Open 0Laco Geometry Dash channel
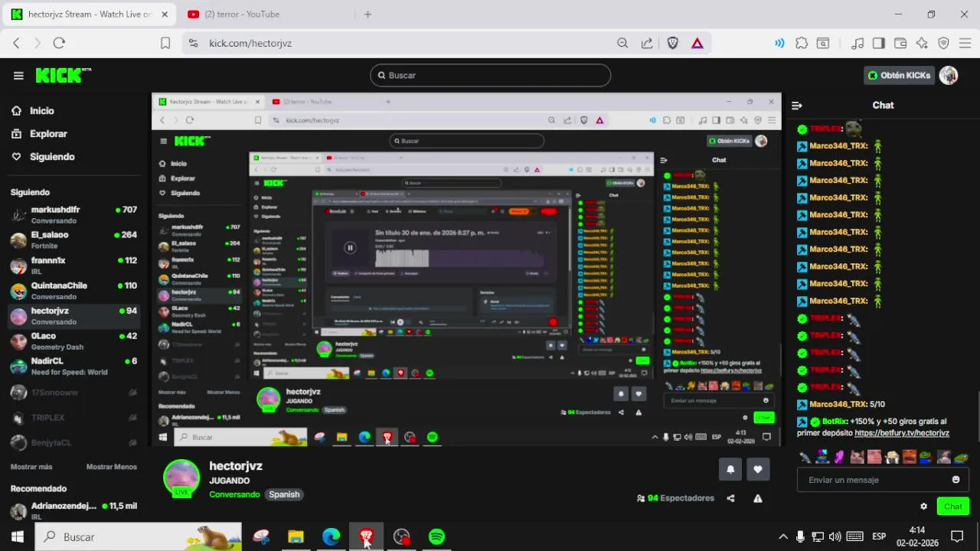Image resolution: width=980 pixels, height=551 pixels. tap(73, 341)
